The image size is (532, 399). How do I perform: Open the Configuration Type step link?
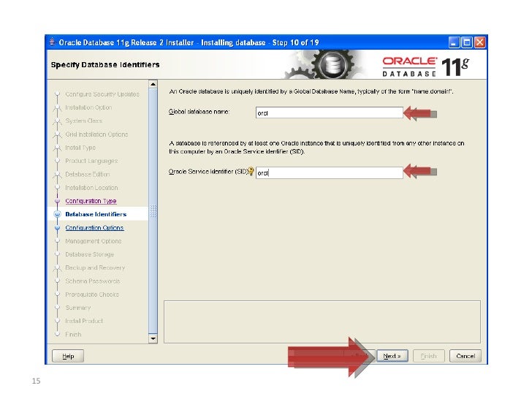(x=91, y=201)
